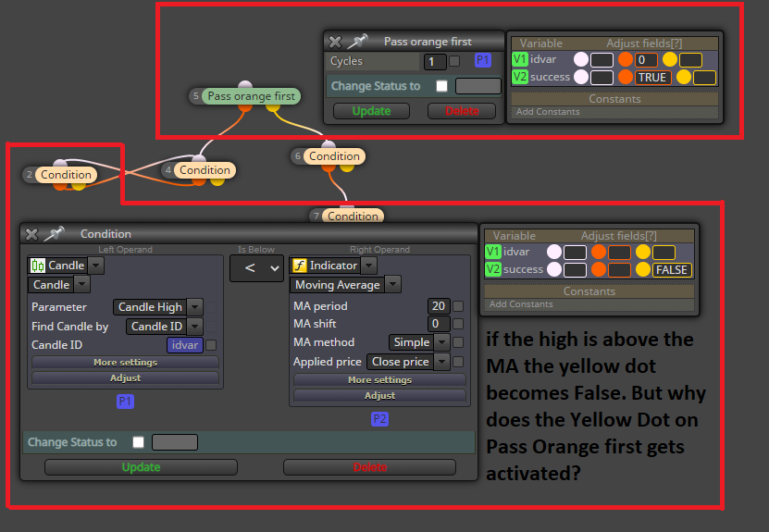Select Condition node number 2
The image size is (769, 532).
66,175
